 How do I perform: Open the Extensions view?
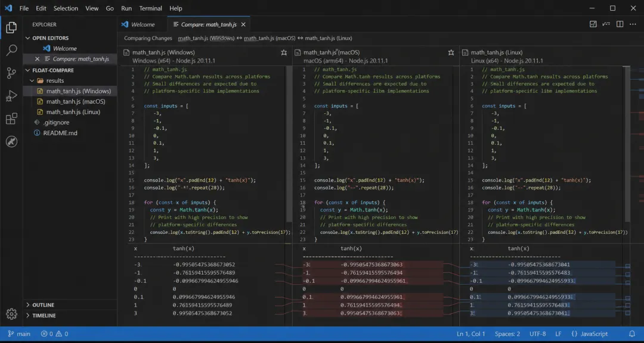(x=11, y=119)
